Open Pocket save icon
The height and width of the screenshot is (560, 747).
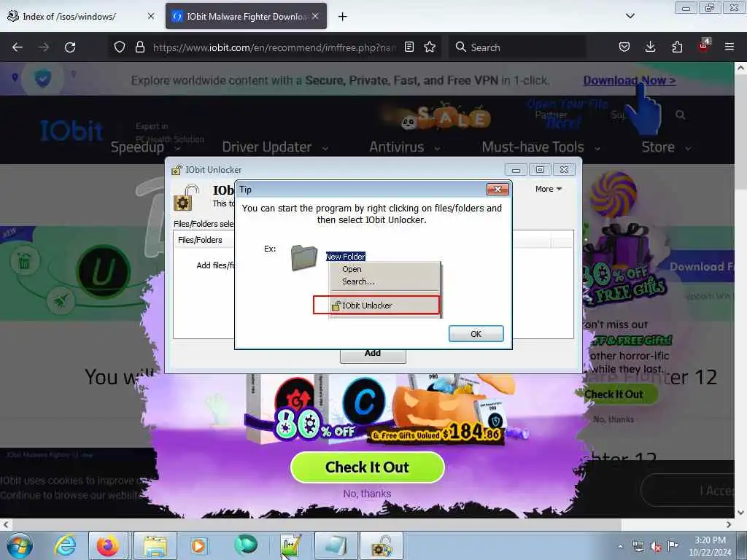click(624, 47)
